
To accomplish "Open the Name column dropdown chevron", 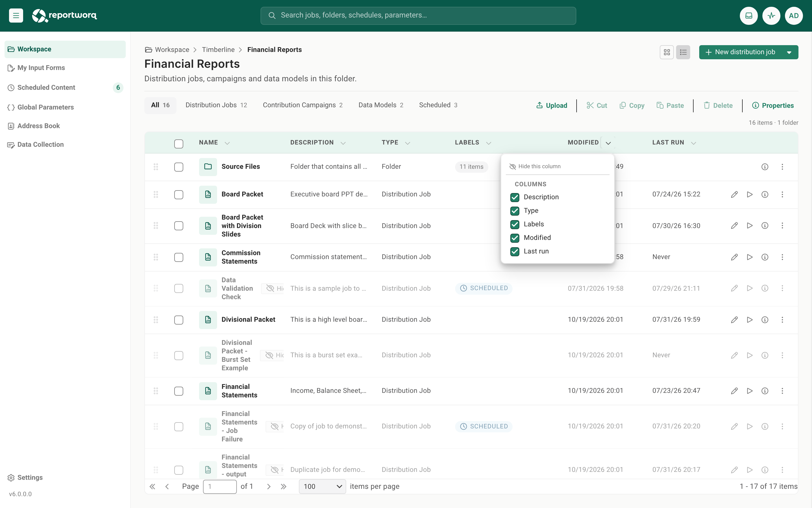I will point(227,143).
